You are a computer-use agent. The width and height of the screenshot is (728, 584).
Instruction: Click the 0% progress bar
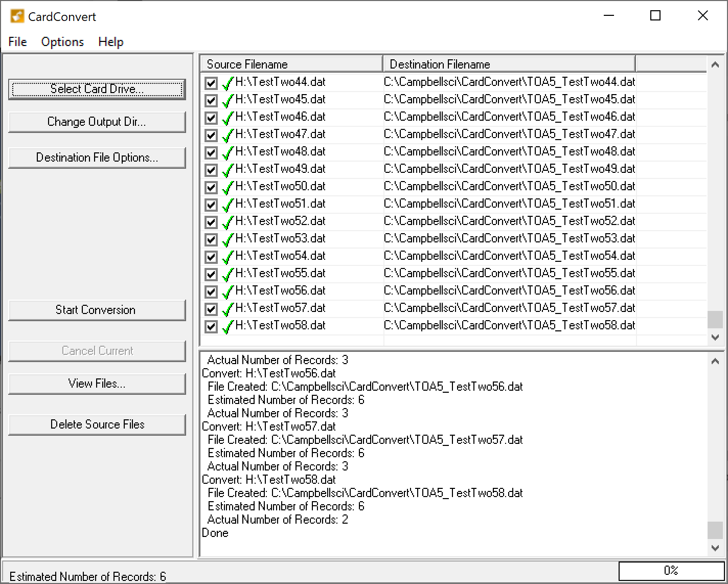(x=671, y=571)
